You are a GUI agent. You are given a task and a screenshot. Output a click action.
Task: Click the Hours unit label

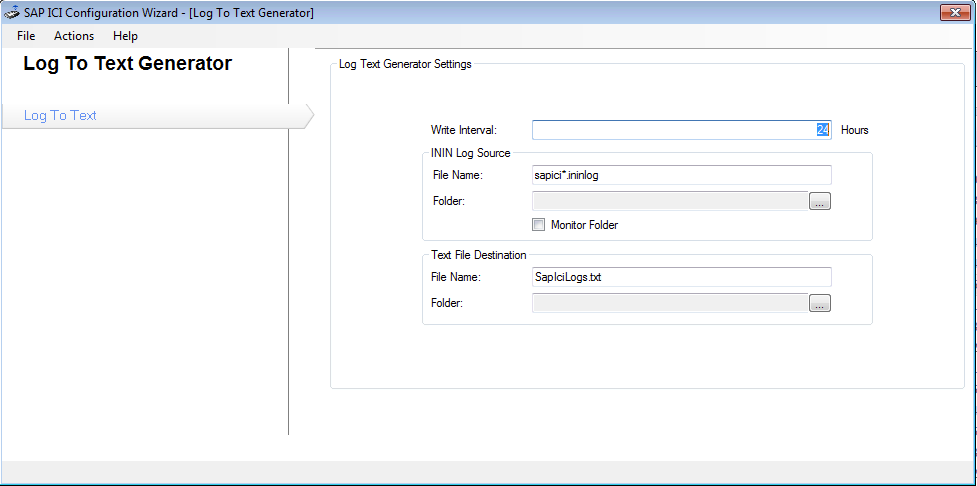tap(854, 130)
